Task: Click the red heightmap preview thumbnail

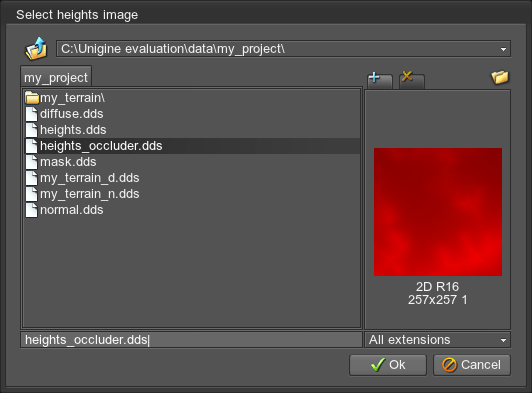Action: [438, 212]
